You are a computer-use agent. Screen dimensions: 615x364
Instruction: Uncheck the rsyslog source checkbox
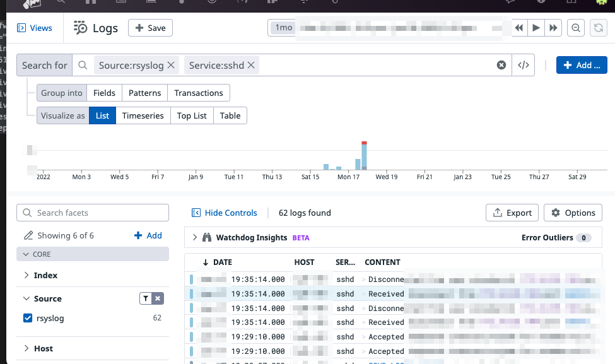click(28, 318)
